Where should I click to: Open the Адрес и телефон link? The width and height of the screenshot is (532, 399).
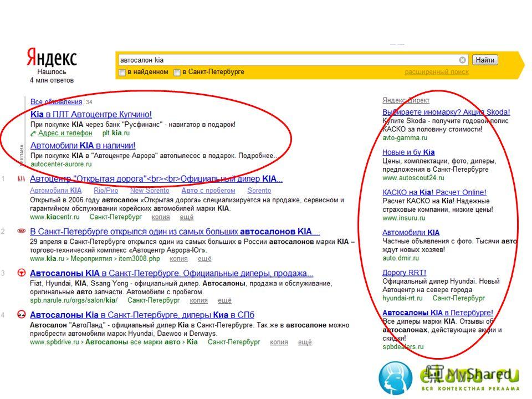pyautogui.click(x=65, y=133)
